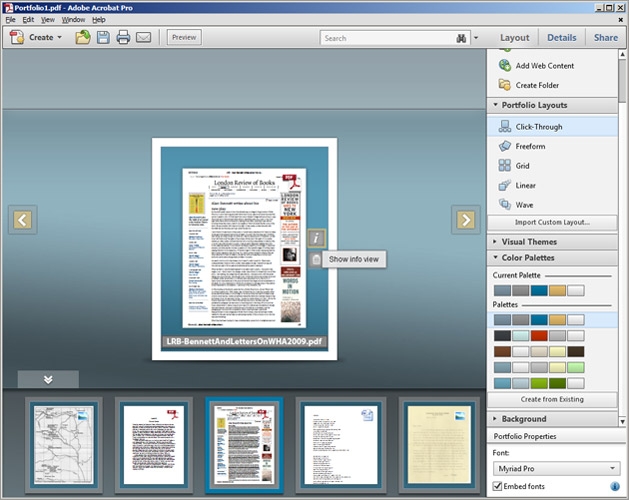The height and width of the screenshot is (500, 629).
Task: Open the search options dropdown arrow
Action: pyautogui.click(x=476, y=38)
